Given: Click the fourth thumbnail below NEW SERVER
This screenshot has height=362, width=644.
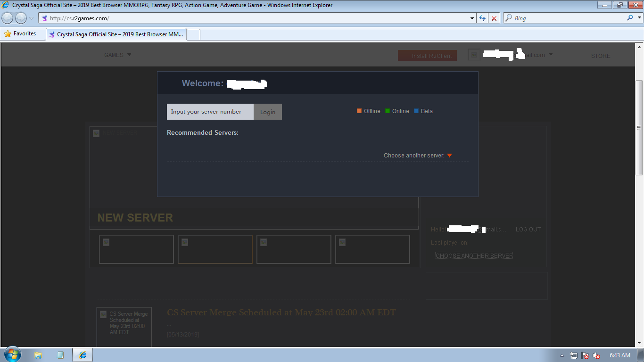Looking at the screenshot, I should pos(372,249).
